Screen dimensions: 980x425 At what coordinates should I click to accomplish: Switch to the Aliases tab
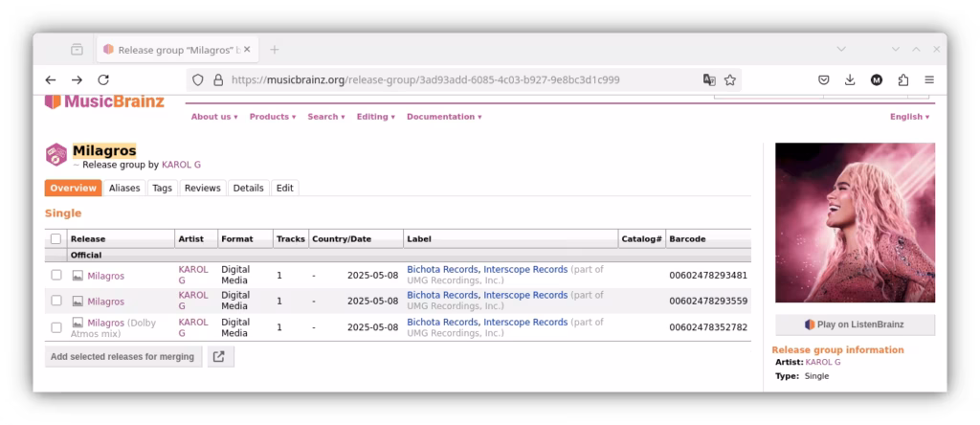124,189
